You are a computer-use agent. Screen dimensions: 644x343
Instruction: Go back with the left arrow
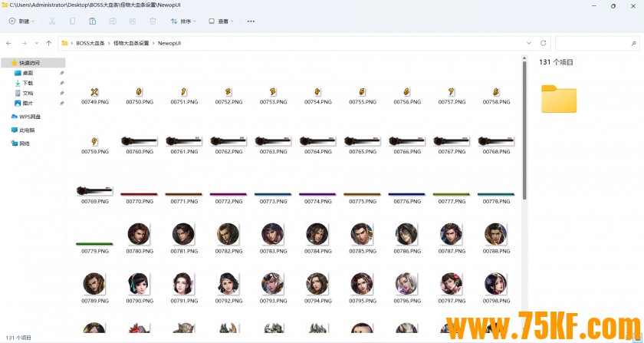tap(8, 43)
